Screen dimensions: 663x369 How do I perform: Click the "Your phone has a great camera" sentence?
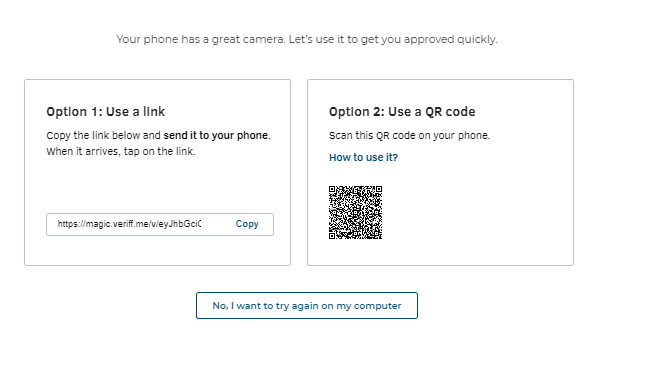(201, 39)
